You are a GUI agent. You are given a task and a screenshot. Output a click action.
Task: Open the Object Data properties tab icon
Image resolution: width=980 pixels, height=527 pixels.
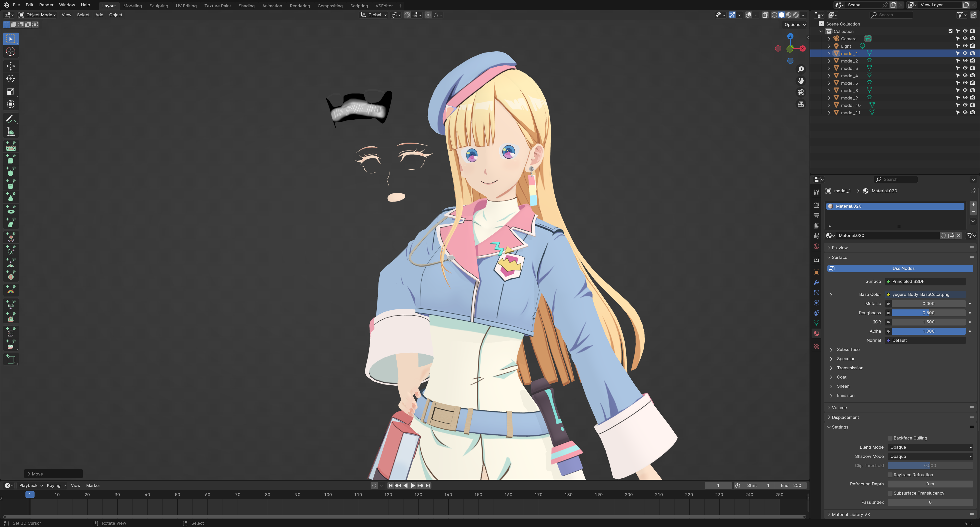(816, 323)
